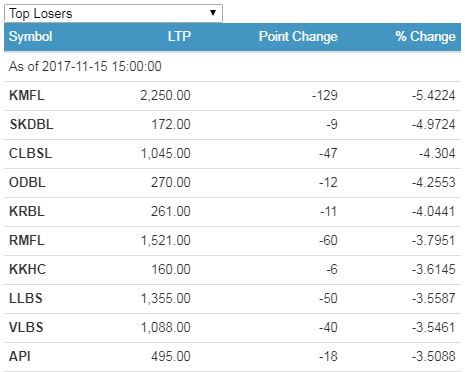Open the KMFL symbol link

[x=27, y=95]
